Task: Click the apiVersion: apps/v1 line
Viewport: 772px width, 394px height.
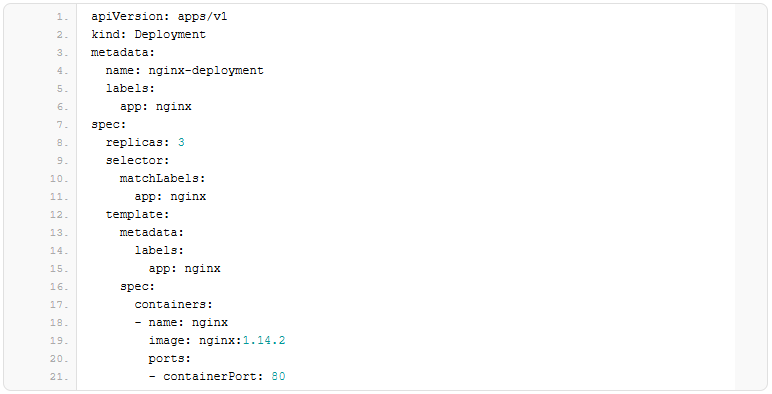Action: click(x=159, y=17)
